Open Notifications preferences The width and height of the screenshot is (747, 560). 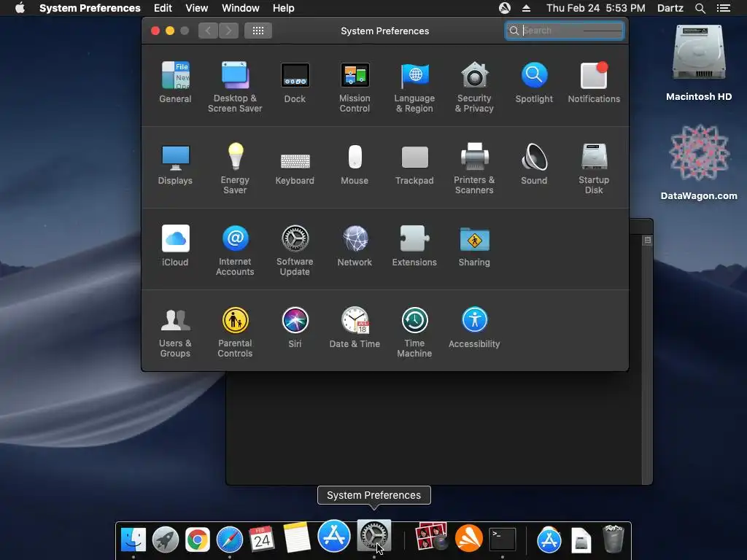(x=594, y=82)
